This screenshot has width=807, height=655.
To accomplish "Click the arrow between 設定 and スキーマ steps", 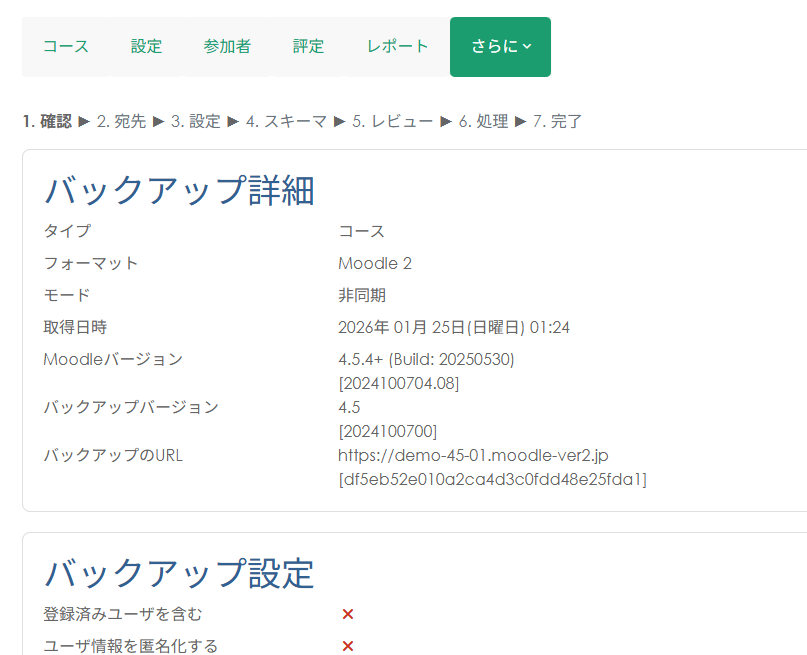I will [x=233, y=122].
